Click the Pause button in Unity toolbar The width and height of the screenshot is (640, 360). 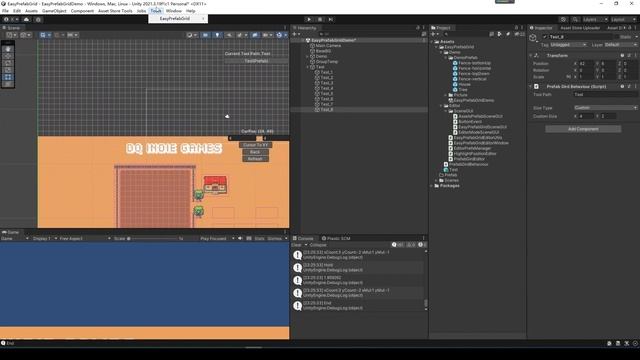(320, 19)
